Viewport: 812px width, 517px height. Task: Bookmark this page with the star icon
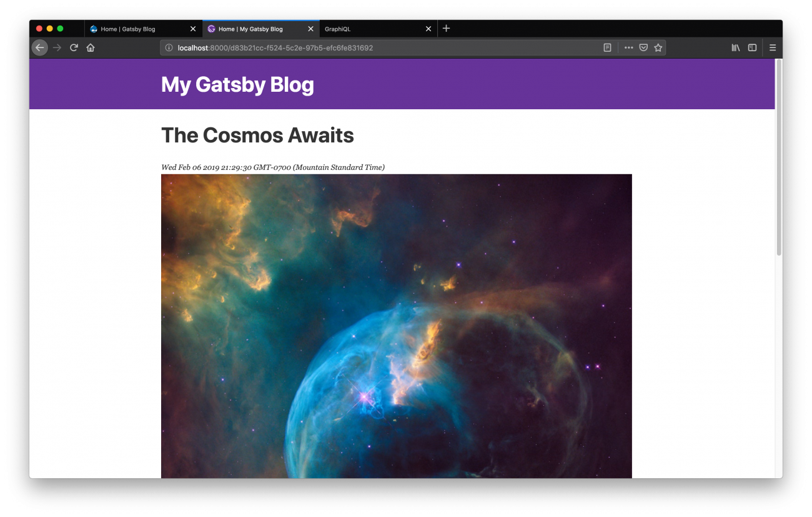click(x=658, y=47)
